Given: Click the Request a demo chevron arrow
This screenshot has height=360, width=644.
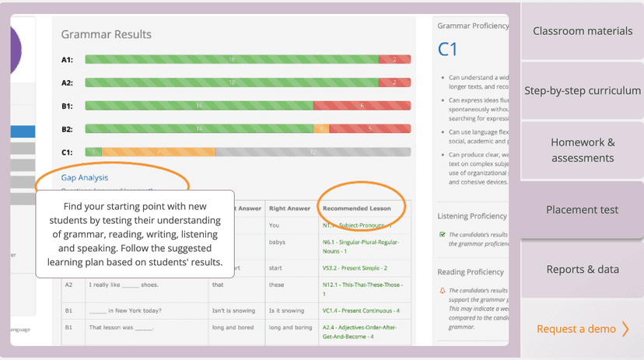Looking at the screenshot, I should (625, 329).
